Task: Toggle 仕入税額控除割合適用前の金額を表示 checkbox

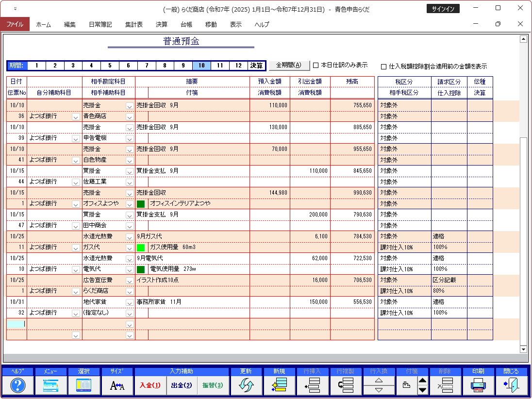Action: (x=383, y=66)
